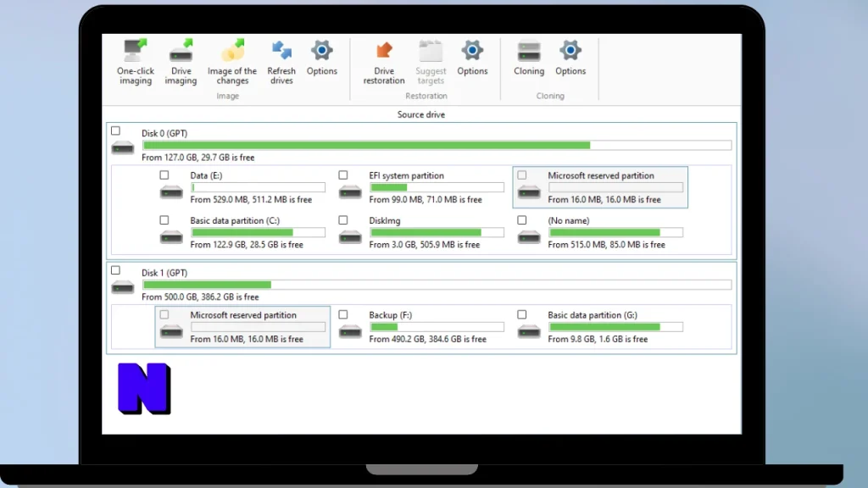Click EFI system partition drive icon
The image size is (868, 488).
pyautogui.click(x=350, y=192)
